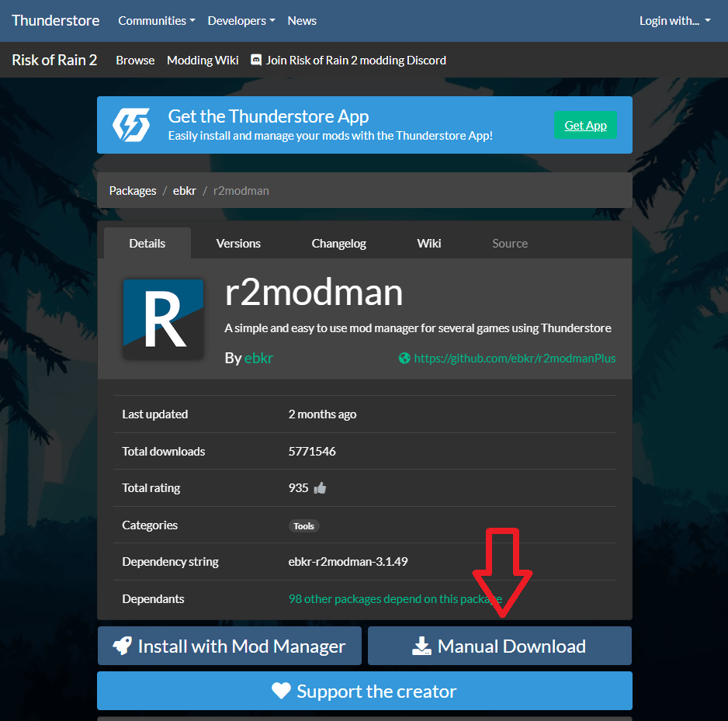Open the Developers dropdown menu

241,21
